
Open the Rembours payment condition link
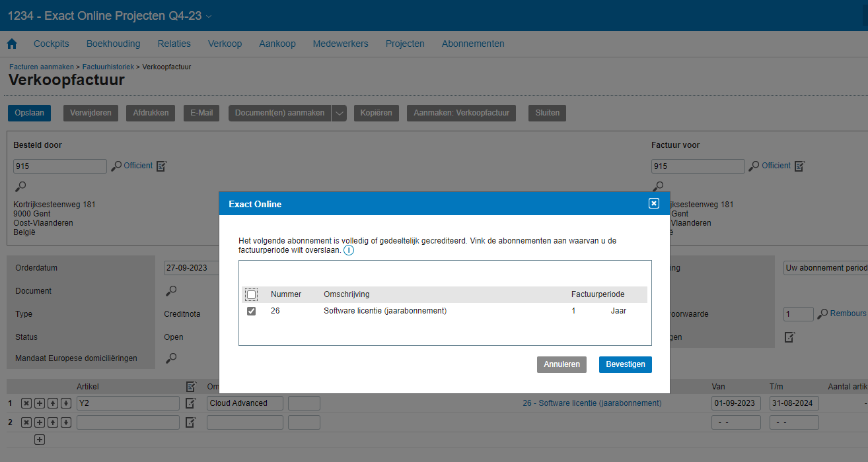[848, 313]
